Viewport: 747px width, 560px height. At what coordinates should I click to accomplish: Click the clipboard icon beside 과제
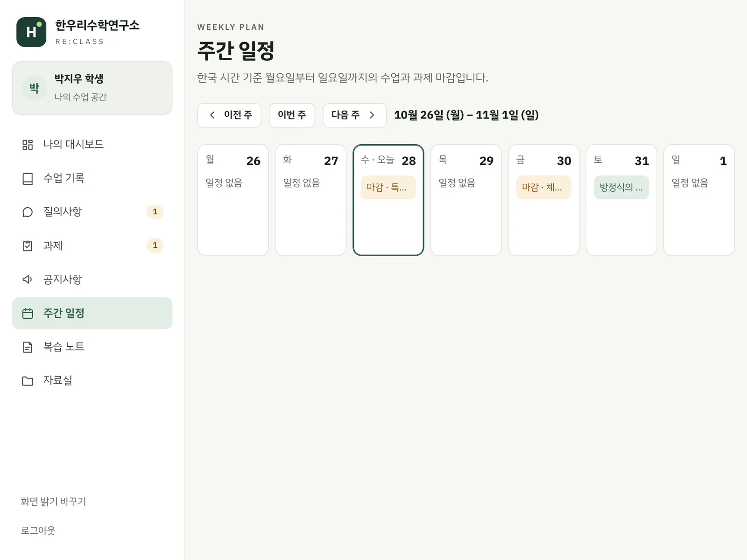28,245
